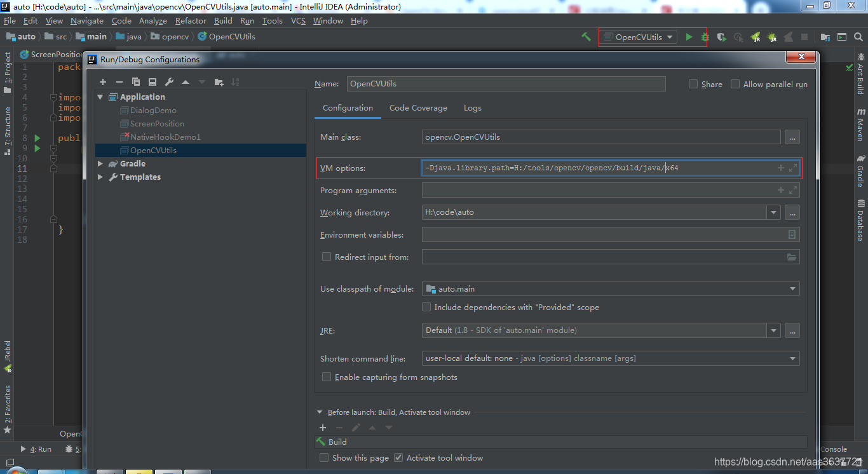Click green run gutter icon on line 8
868x474 pixels.
click(x=37, y=138)
